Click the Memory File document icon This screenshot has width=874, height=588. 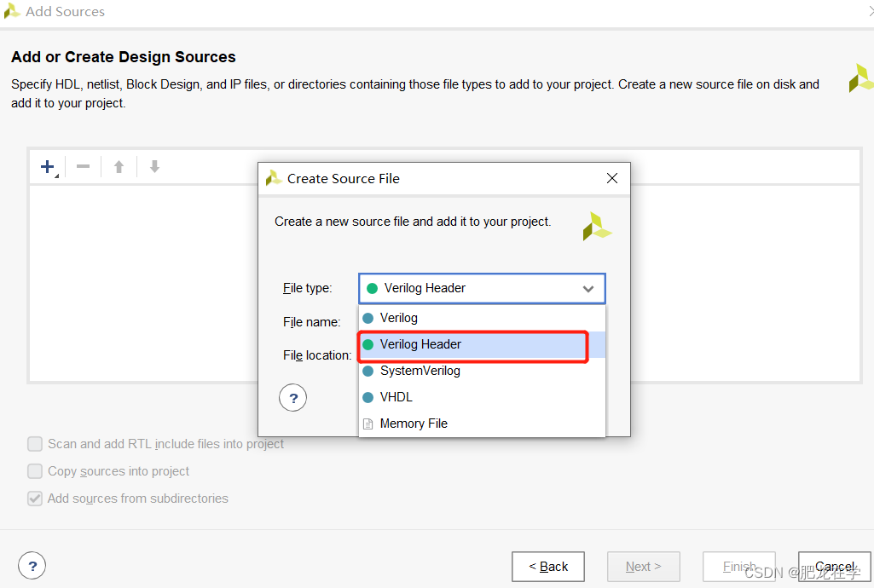368,424
